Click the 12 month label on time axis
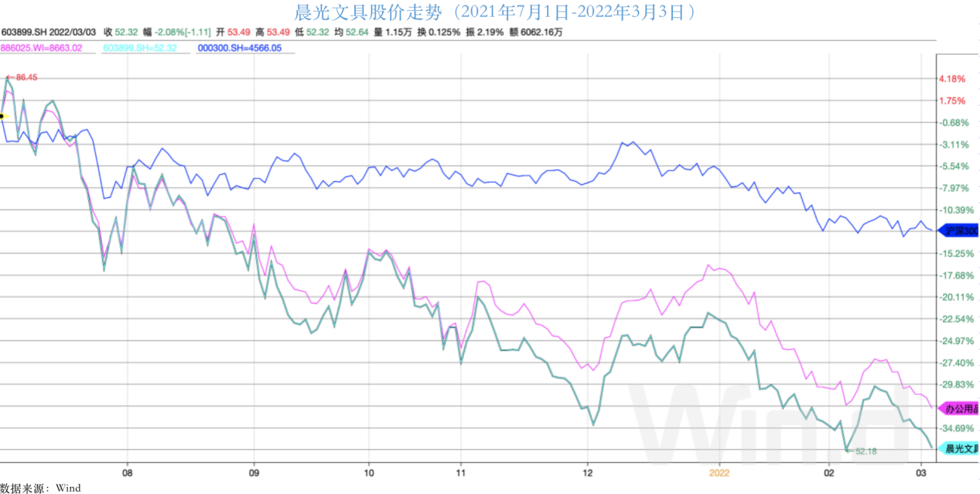Viewport: 980px width, 494px height. 587,471
